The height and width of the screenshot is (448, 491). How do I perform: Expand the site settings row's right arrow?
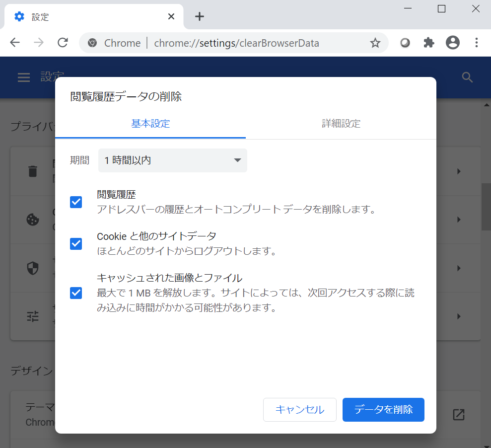pos(459,316)
